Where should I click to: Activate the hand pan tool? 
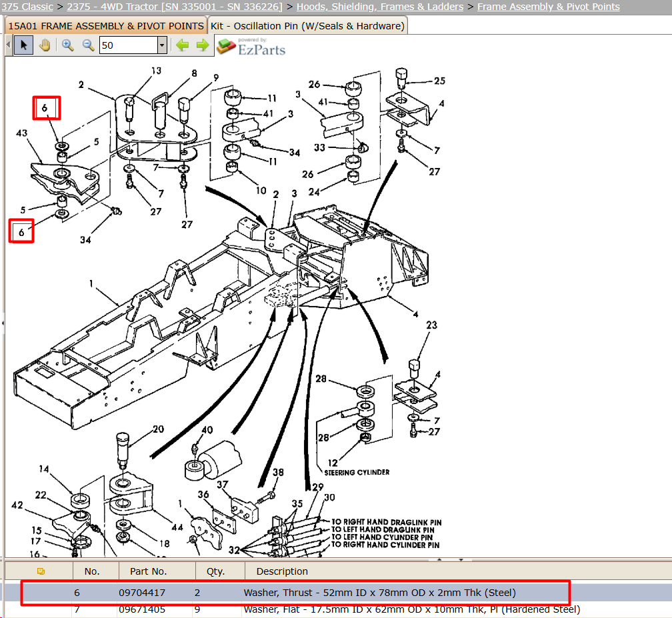(x=45, y=45)
